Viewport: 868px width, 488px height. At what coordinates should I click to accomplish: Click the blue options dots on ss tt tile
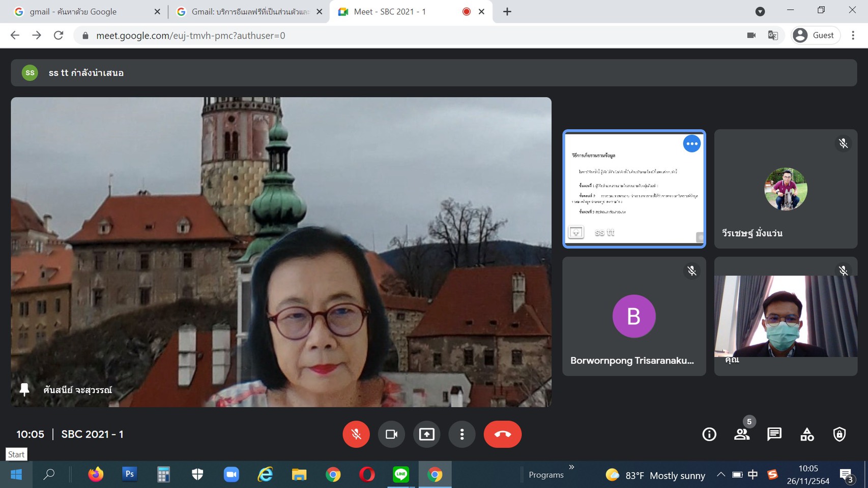(x=691, y=144)
